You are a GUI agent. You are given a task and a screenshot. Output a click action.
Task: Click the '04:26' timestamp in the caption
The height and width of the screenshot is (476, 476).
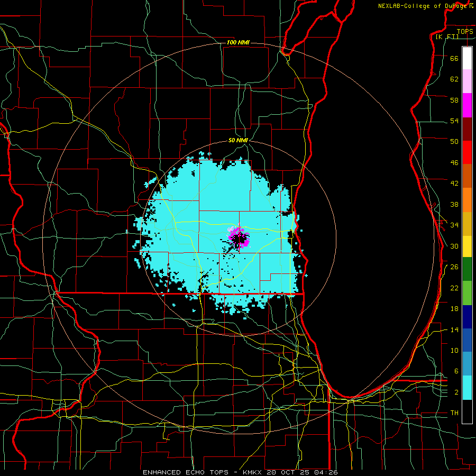326,472
